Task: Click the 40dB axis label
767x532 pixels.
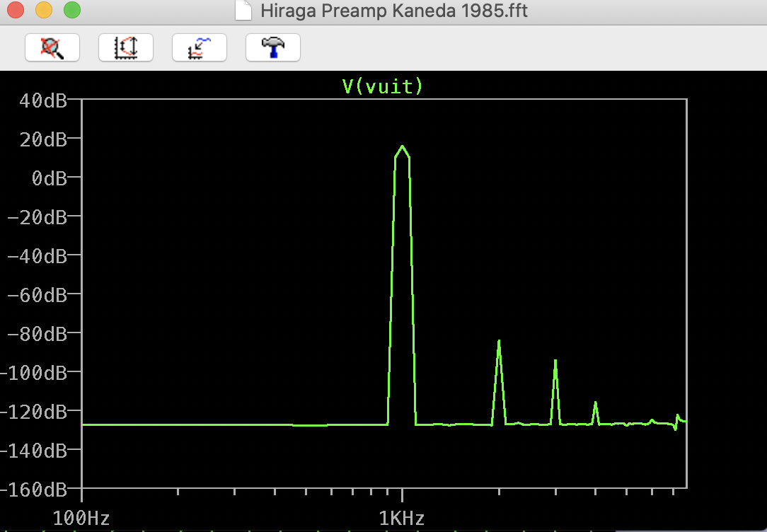Action: click(x=43, y=100)
